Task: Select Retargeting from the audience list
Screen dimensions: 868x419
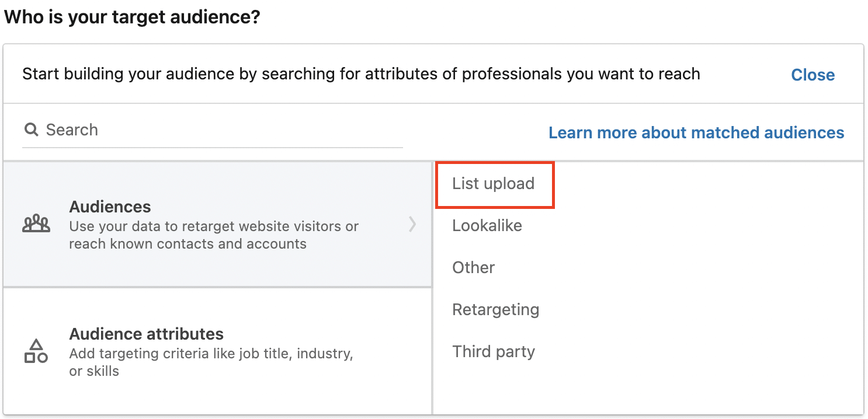Action: coord(495,310)
